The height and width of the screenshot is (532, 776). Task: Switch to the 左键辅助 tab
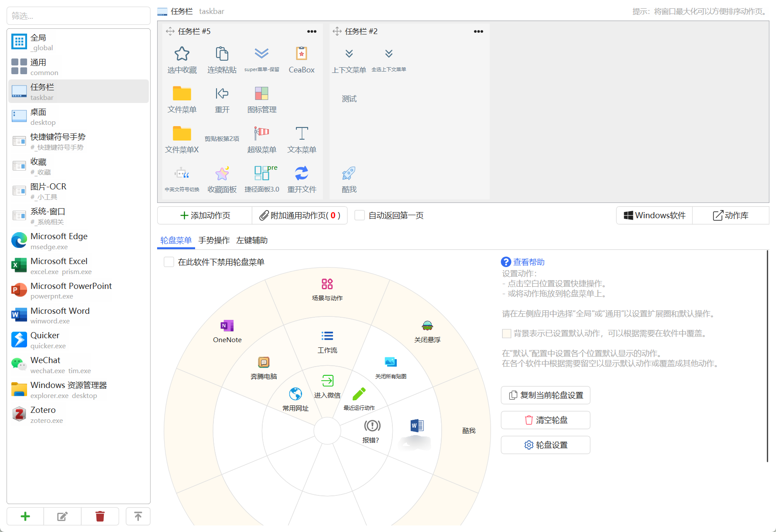tap(252, 240)
